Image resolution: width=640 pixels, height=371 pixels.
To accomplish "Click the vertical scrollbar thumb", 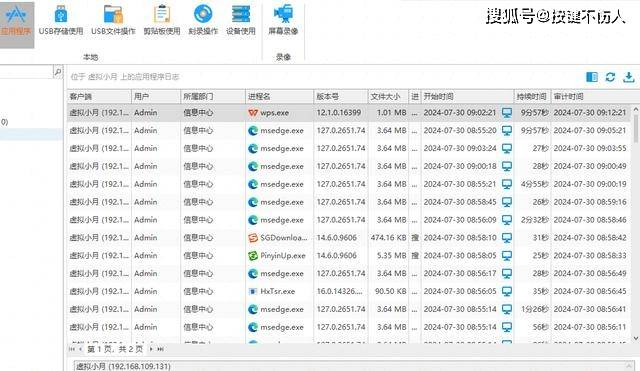I will (x=636, y=129).
